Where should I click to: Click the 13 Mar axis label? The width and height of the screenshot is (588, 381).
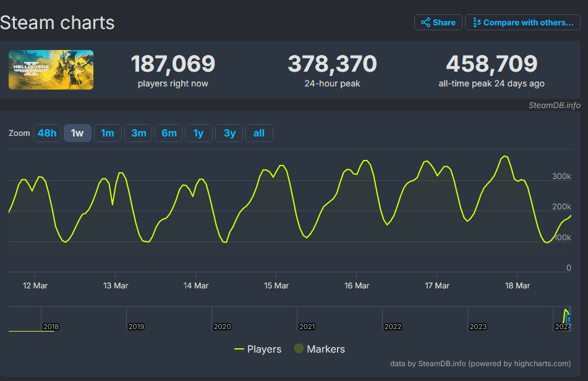[x=116, y=285]
